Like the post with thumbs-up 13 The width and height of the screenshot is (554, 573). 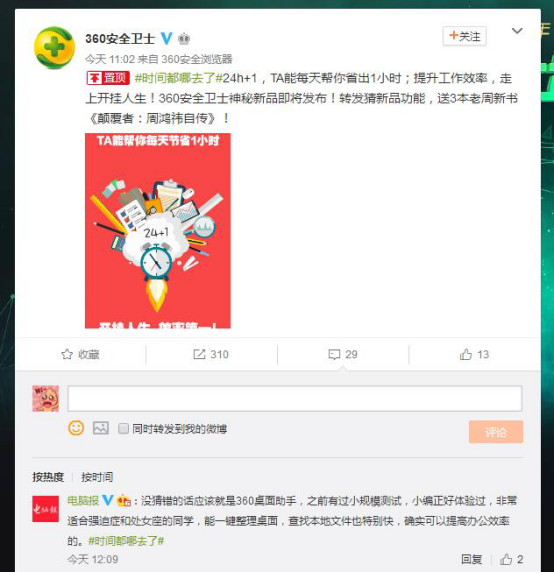[466, 354]
